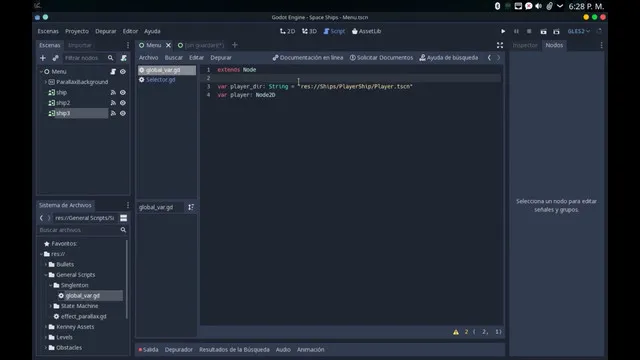
Task: Collapse the Menu root node
Action: 41,71
